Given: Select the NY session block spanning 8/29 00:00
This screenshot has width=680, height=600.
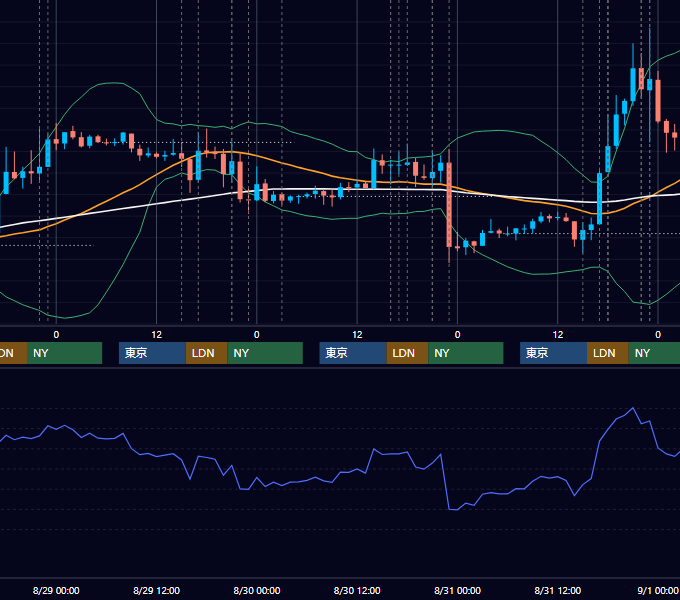Looking at the screenshot, I should (64, 353).
